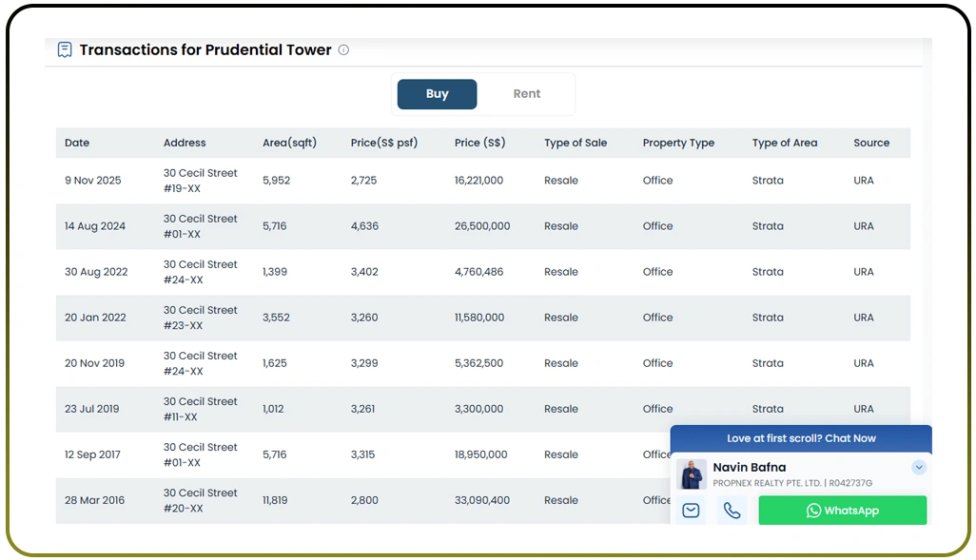Click the email envelope icon in agent card

click(x=691, y=511)
